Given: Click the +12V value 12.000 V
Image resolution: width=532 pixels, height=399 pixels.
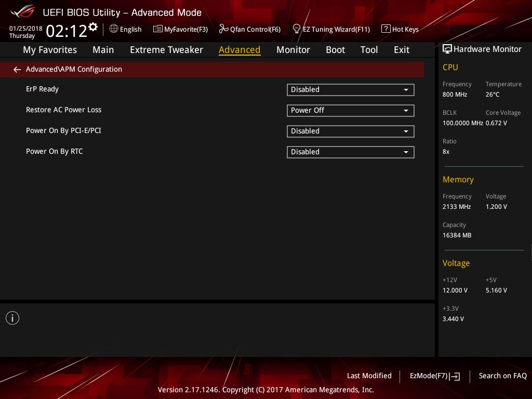Looking at the screenshot, I should coord(455,290).
